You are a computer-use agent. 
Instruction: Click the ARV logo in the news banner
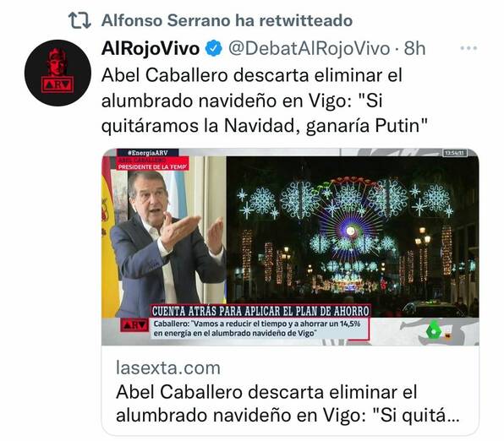[x=134, y=325]
